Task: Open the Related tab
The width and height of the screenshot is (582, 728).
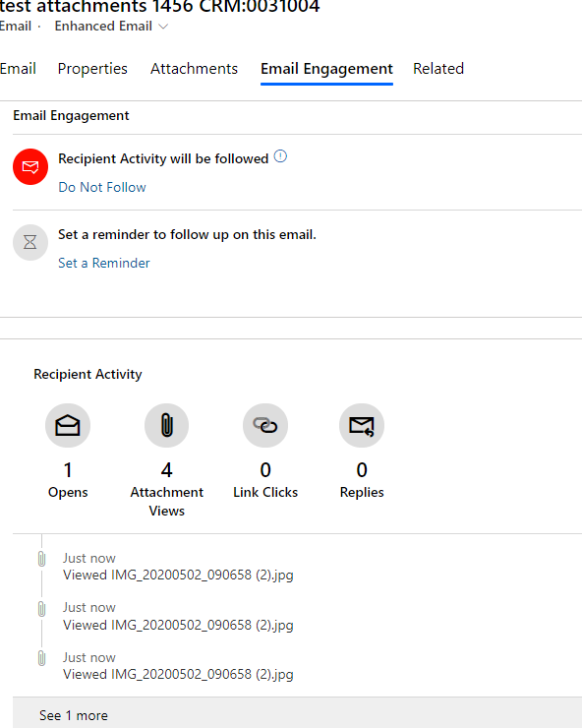Action: pos(438,69)
